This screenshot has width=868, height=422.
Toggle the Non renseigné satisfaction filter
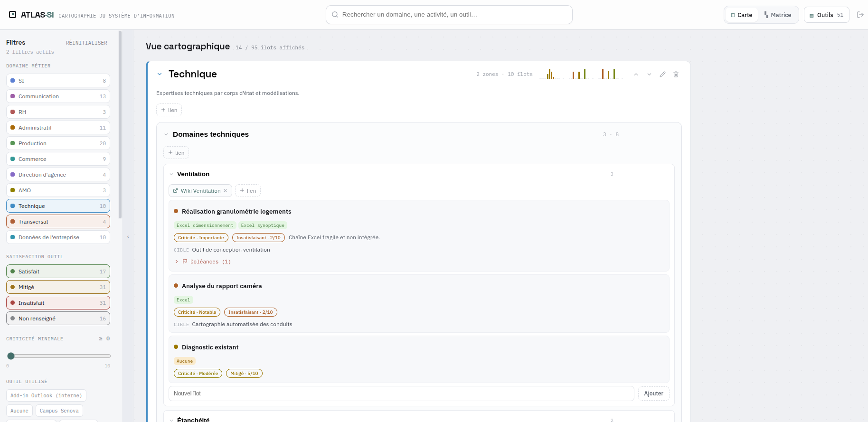pyautogui.click(x=58, y=319)
